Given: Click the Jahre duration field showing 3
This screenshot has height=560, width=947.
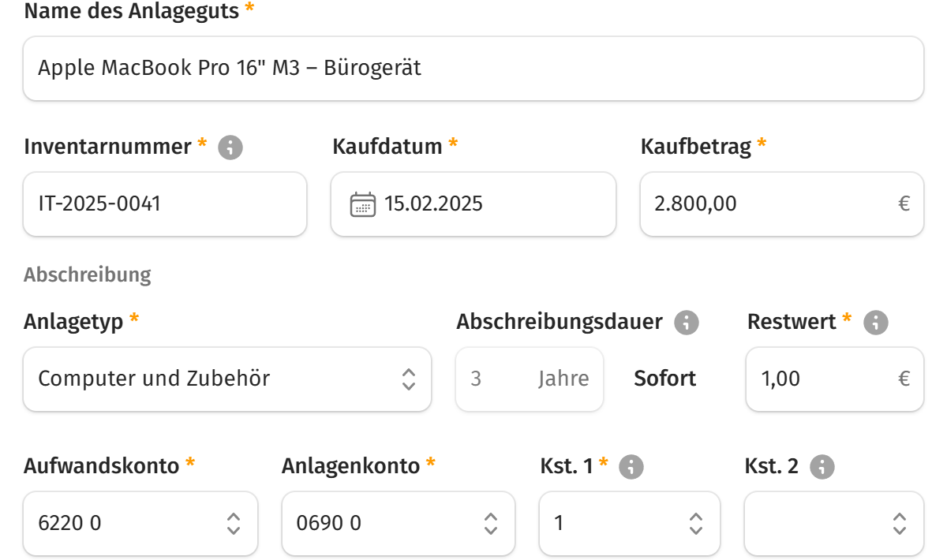Looking at the screenshot, I should (x=529, y=379).
